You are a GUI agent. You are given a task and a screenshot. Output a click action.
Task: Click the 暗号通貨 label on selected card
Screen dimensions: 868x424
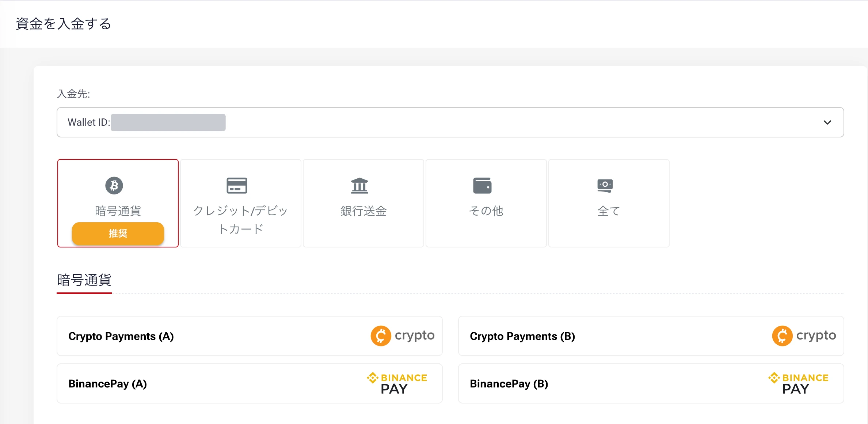[x=118, y=211]
